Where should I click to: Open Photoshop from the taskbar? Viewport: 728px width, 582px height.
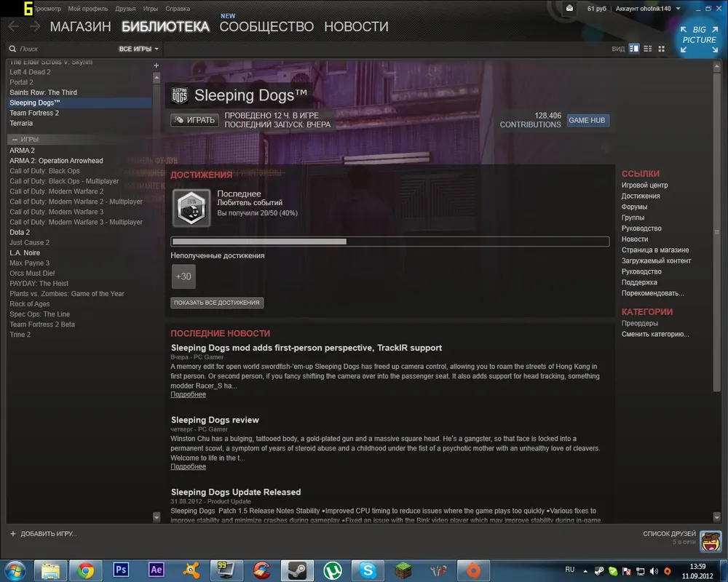pos(121,570)
